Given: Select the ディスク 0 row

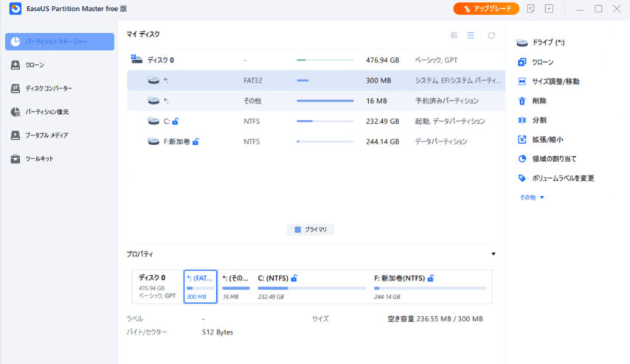Looking at the screenshot, I should 316,60.
